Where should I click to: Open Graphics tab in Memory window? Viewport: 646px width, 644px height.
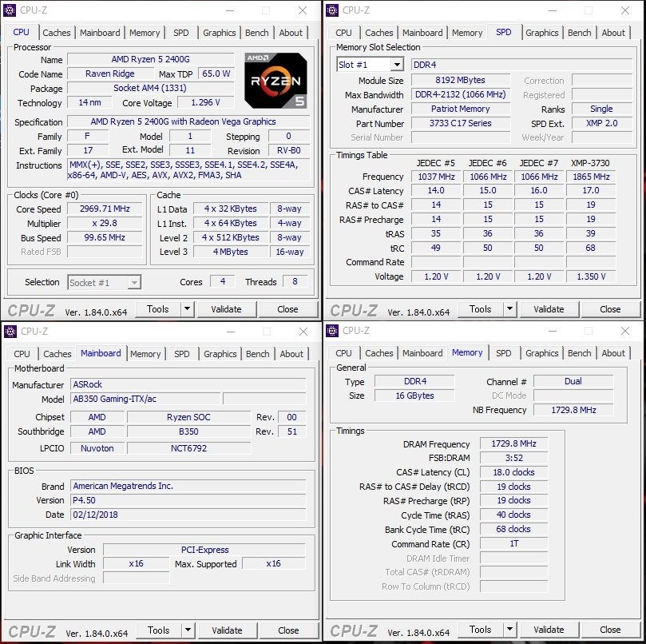(541, 353)
